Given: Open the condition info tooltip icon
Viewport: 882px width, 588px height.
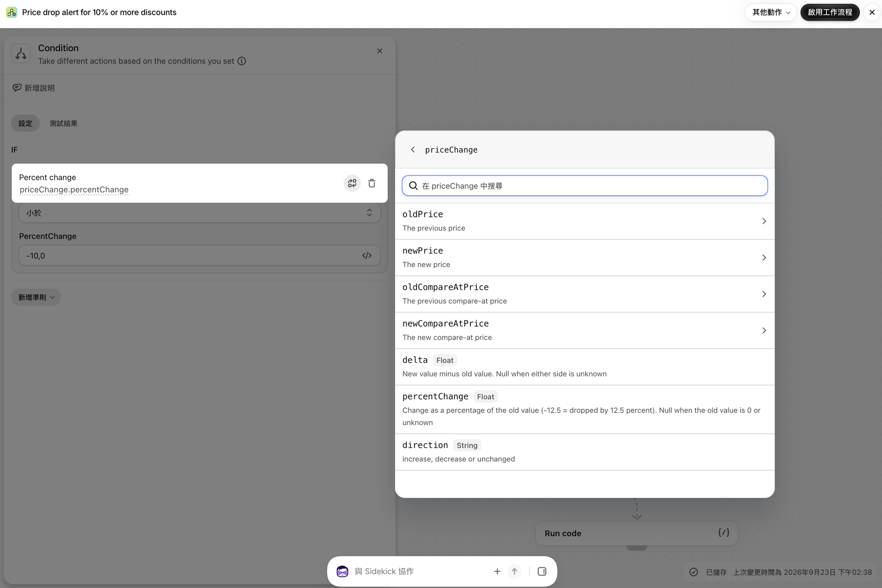Looking at the screenshot, I should click(x=242, y=61).
